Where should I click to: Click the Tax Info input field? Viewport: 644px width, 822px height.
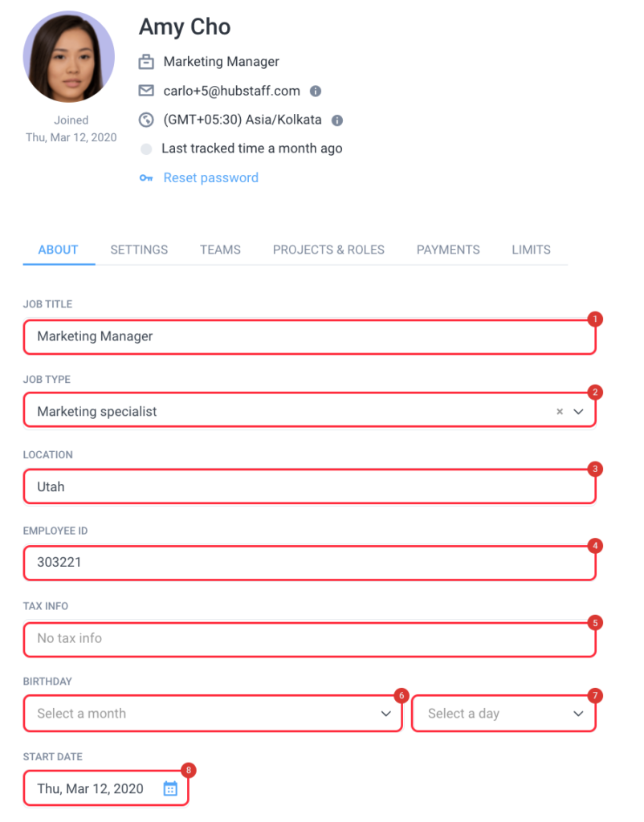[309, 638]
